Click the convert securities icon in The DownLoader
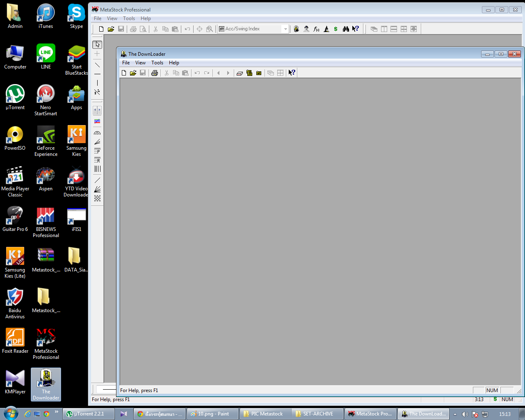The height and width of the screenshot is (420, 525). tap(249, 73)
